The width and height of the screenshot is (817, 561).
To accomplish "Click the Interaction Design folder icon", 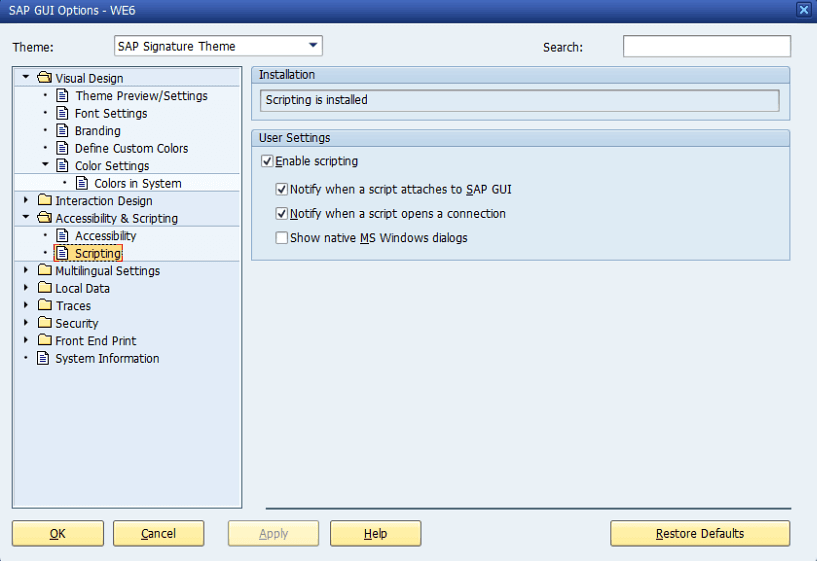I will tap(45, 200).
